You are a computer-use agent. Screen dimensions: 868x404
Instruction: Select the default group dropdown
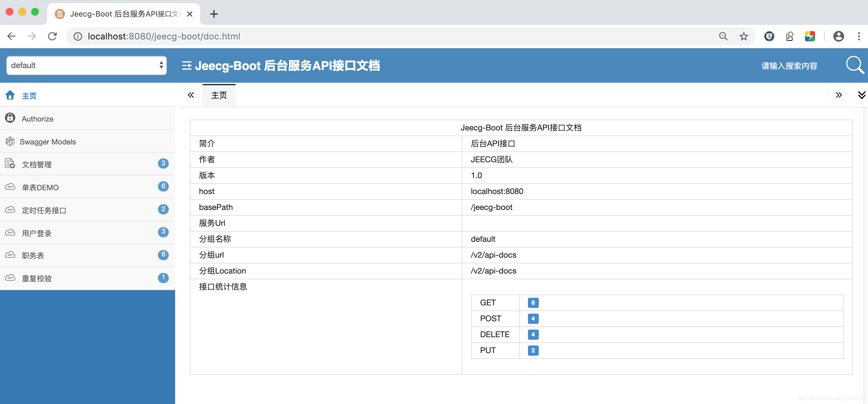(86, 65)
